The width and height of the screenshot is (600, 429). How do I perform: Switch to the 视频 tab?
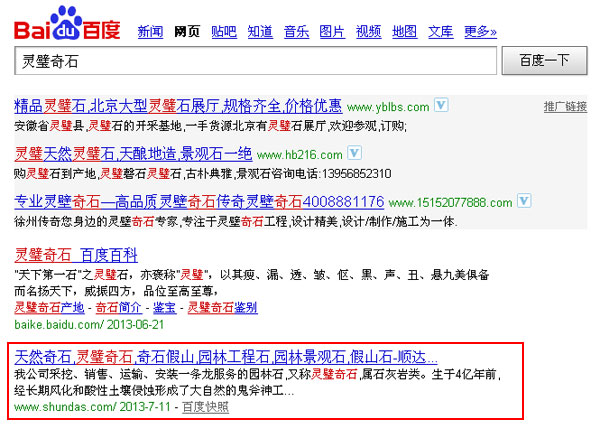368,32
